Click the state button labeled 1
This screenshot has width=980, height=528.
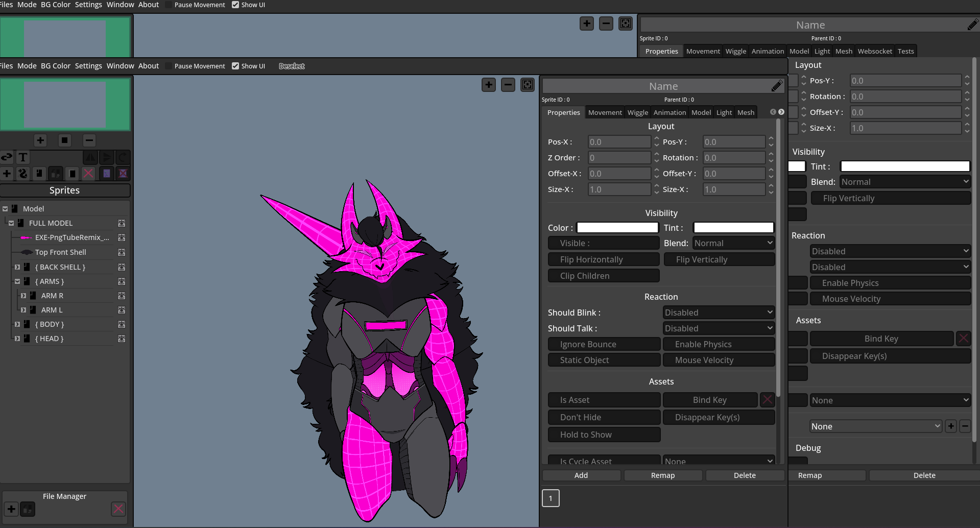click(551, 498)
